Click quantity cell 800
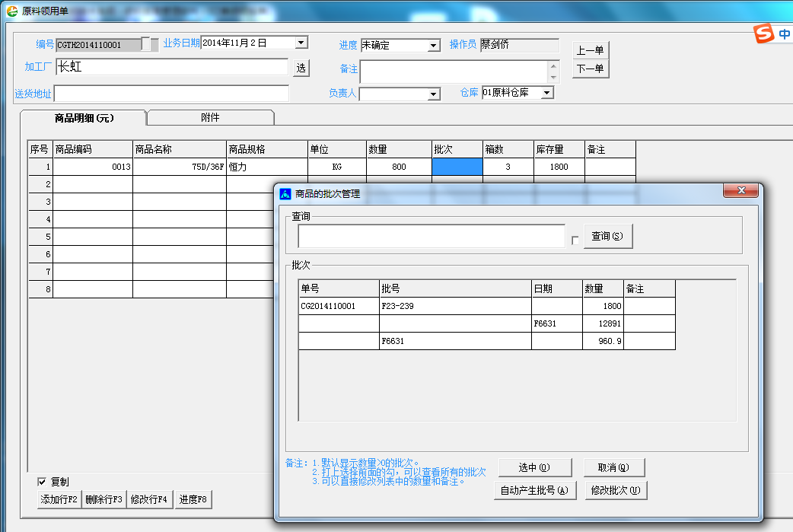This screenshot has width=793, height=532. pyautogui.click(x=399, y=167)
